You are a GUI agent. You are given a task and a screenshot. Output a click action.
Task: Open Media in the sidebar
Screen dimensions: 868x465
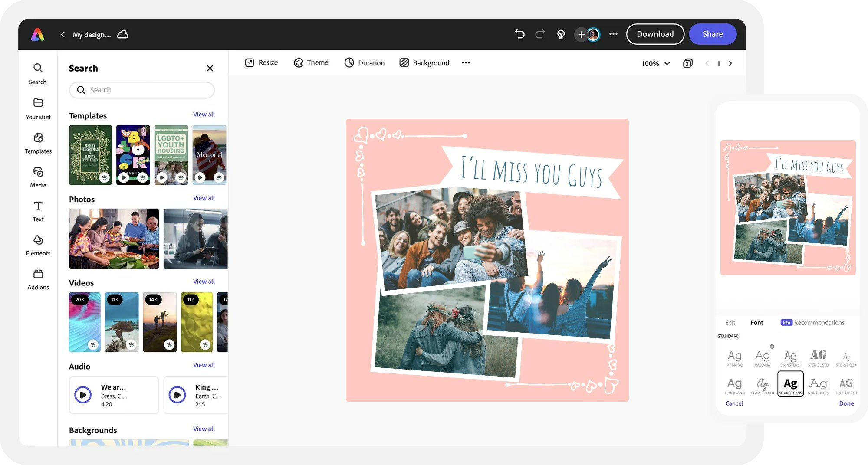tap(38, 177)
